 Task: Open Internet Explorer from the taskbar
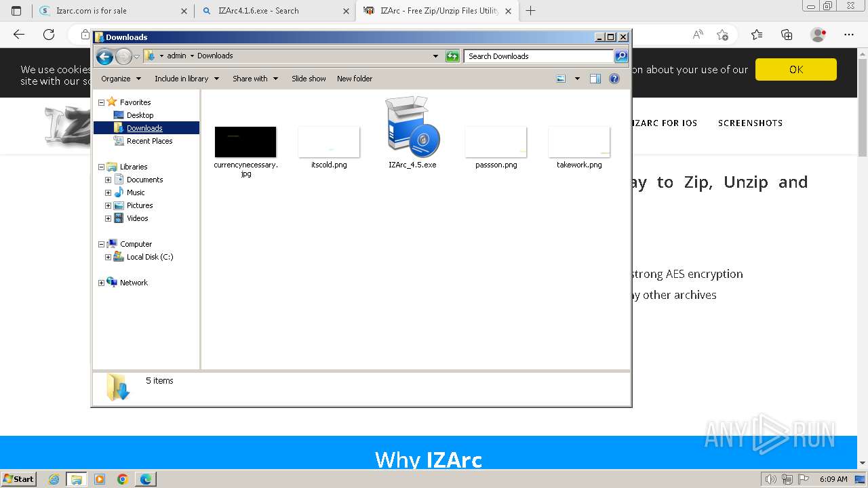(54, 479)
